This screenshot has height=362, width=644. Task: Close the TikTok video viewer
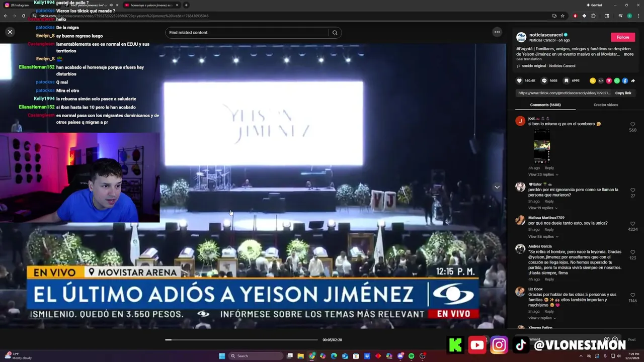coord(10,32)
